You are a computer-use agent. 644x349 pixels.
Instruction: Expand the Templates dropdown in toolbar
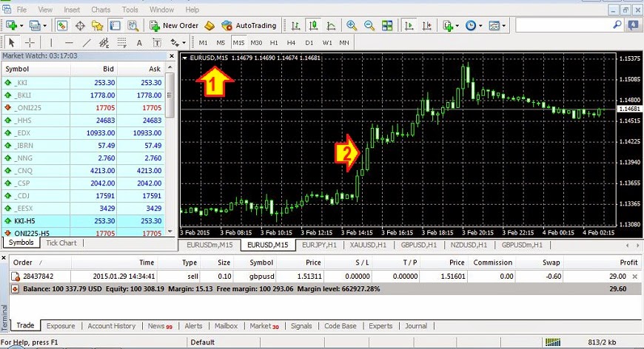point(503,25)
